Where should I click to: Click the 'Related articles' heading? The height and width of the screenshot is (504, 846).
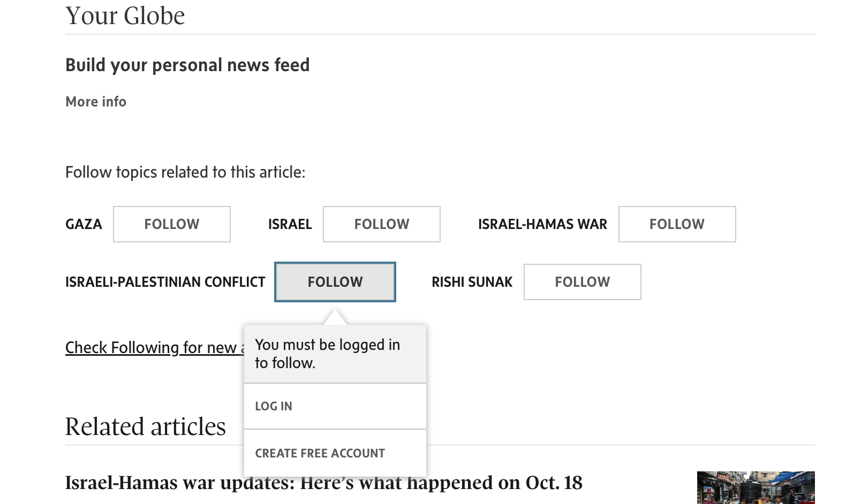pyautogui.click(x=146, y=426)
